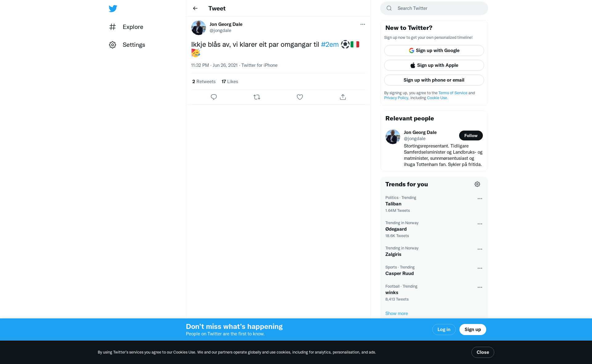
Task: Open the #2em hashtag link
Action: point(330,44)
